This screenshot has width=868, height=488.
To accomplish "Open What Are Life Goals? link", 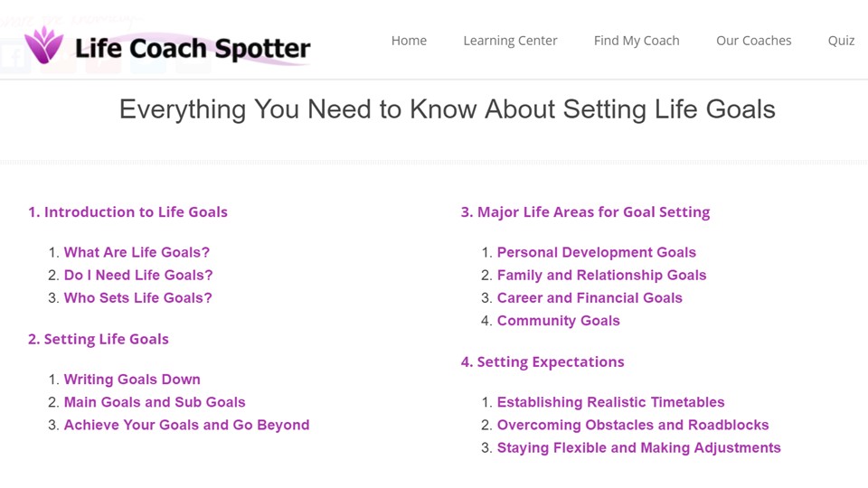I will tap(137, 252).
